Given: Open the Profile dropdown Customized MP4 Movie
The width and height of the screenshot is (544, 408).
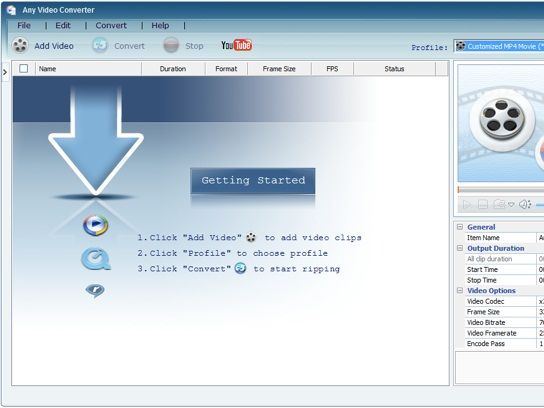Looking at the screenshot, I should pos(499,46).
